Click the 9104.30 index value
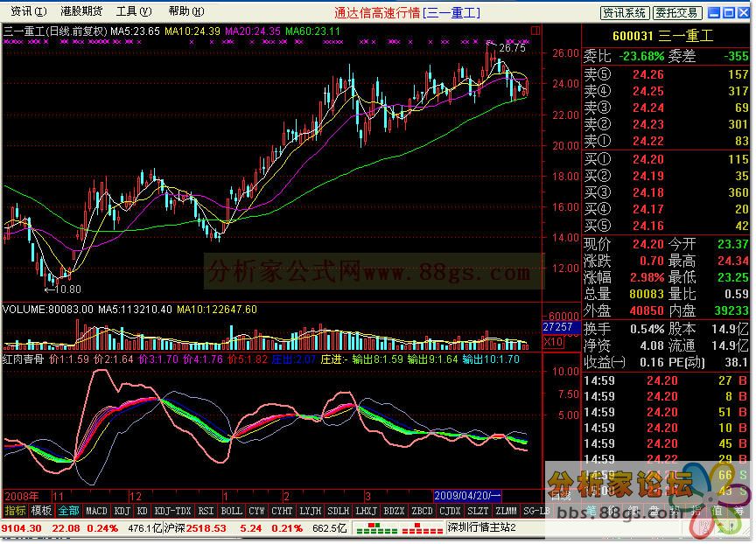The image size is (756, 544). (21, 528)
